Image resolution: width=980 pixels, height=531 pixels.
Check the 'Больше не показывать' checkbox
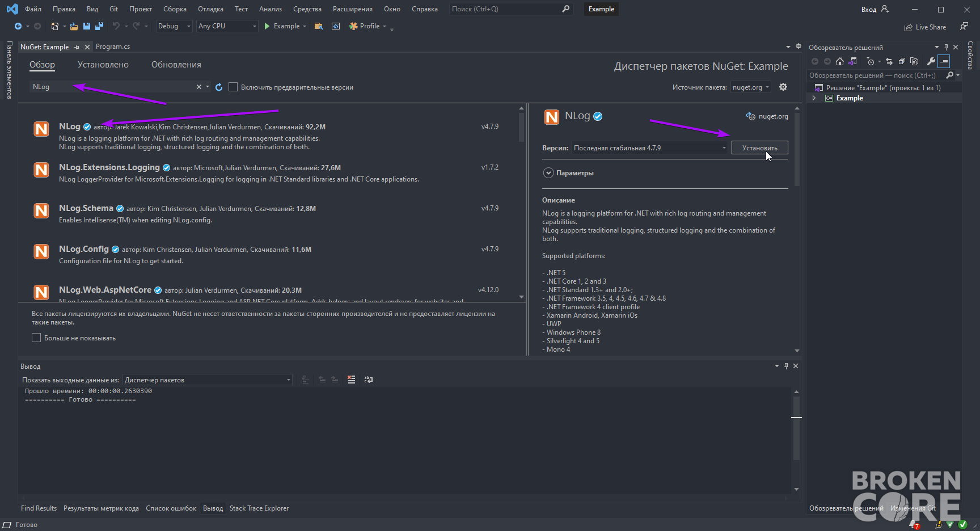pos(36,338)
